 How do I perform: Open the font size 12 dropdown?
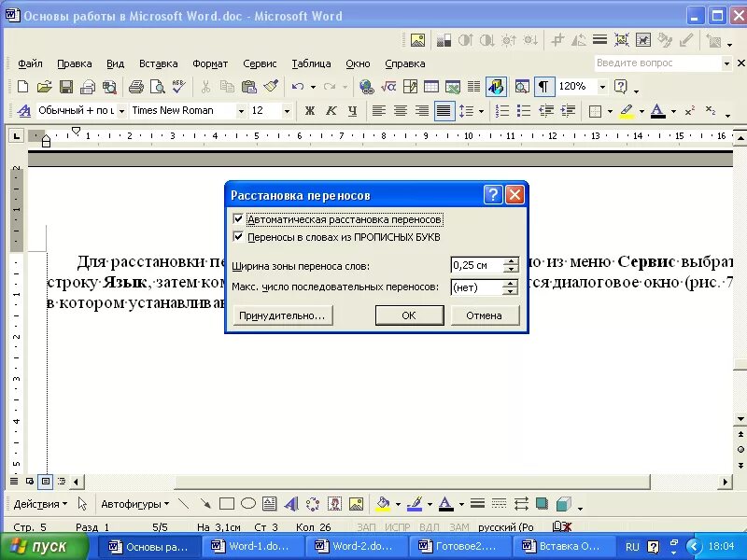click(x=287, y=111)
